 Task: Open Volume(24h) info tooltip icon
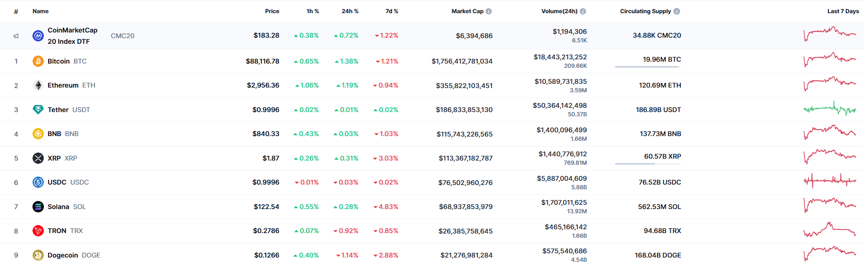click(x=583, y=11)
